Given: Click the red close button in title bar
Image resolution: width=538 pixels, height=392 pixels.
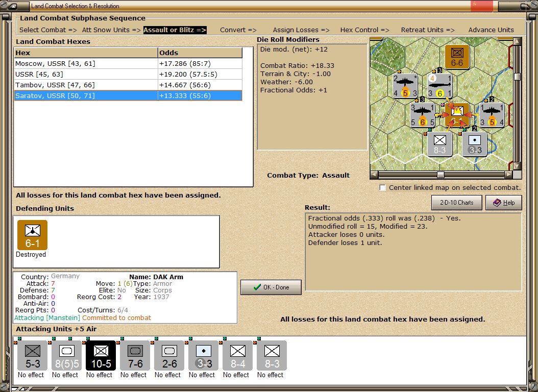Looking at the screenshot, I should coord(481,6).
